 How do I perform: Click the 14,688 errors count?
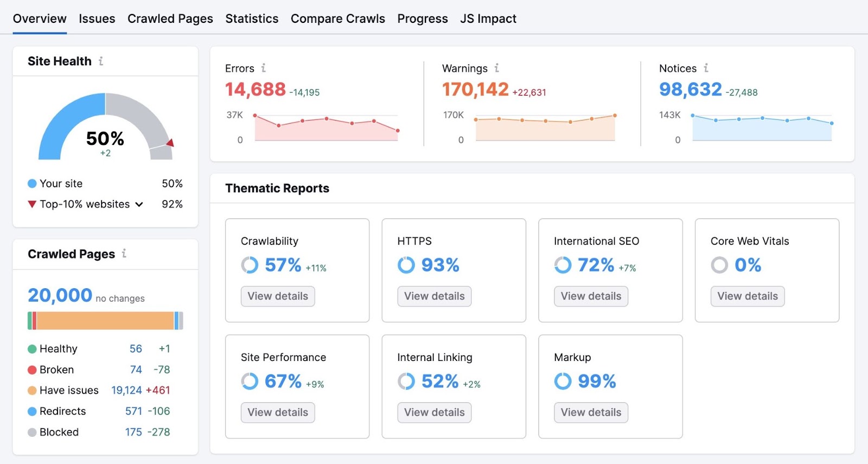click(x=255, y=90)
